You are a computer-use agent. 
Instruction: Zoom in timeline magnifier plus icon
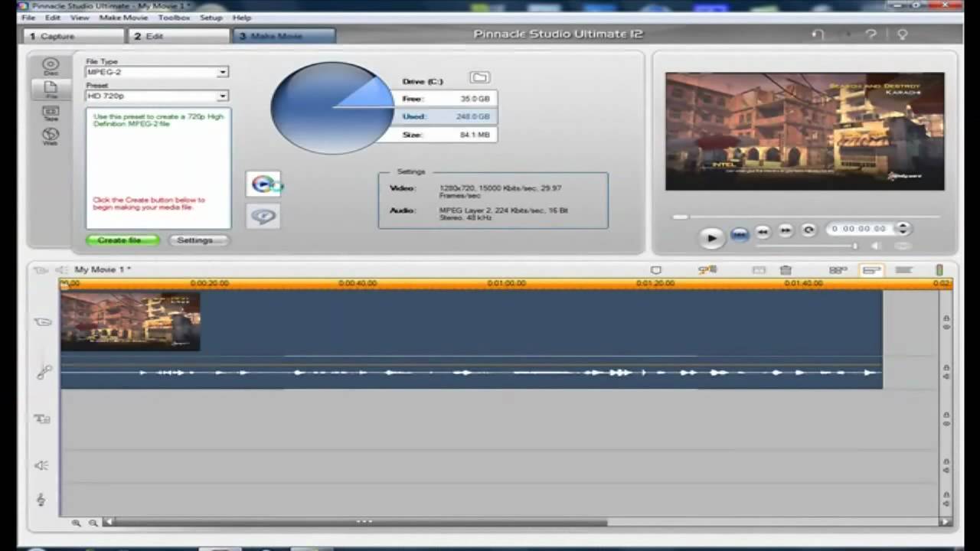[77, 523]
